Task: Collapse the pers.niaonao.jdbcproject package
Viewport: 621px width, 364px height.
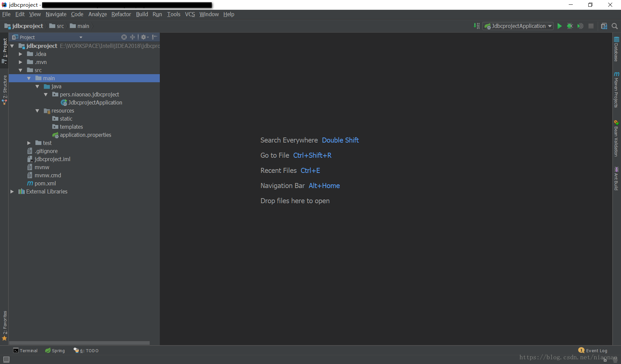Action: pos(46,94)
